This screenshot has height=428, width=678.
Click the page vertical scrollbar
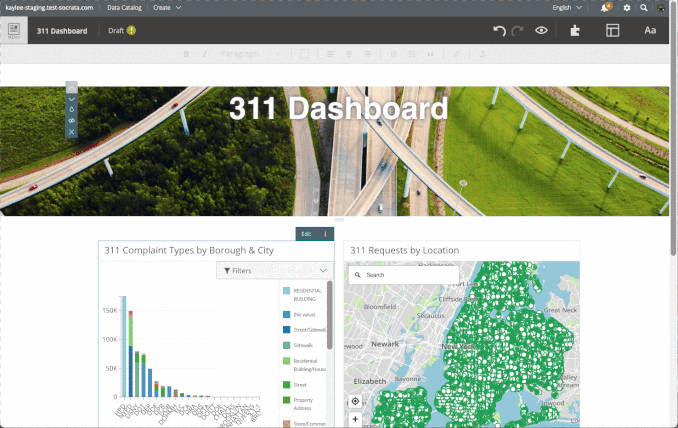click(674, 130)
